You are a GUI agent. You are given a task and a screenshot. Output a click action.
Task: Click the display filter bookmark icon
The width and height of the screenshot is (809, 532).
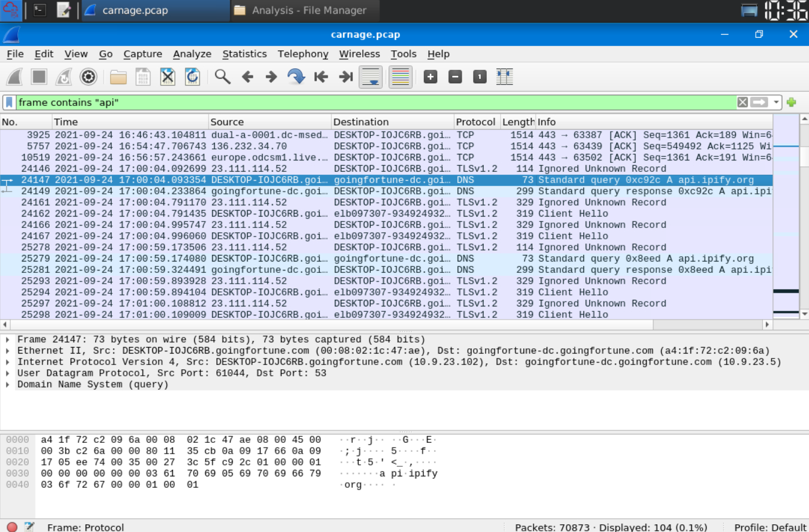coord(10,102)
